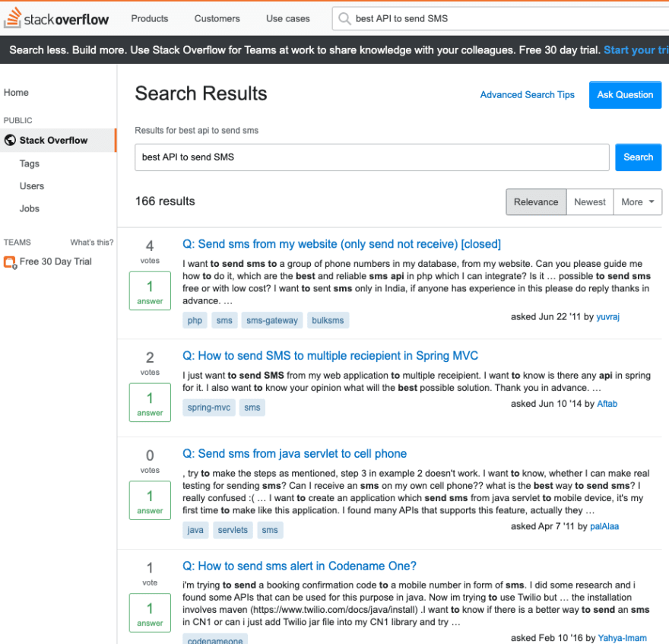669x644 pixels.
Task: Click the 166 results count text
Action: 165,201
